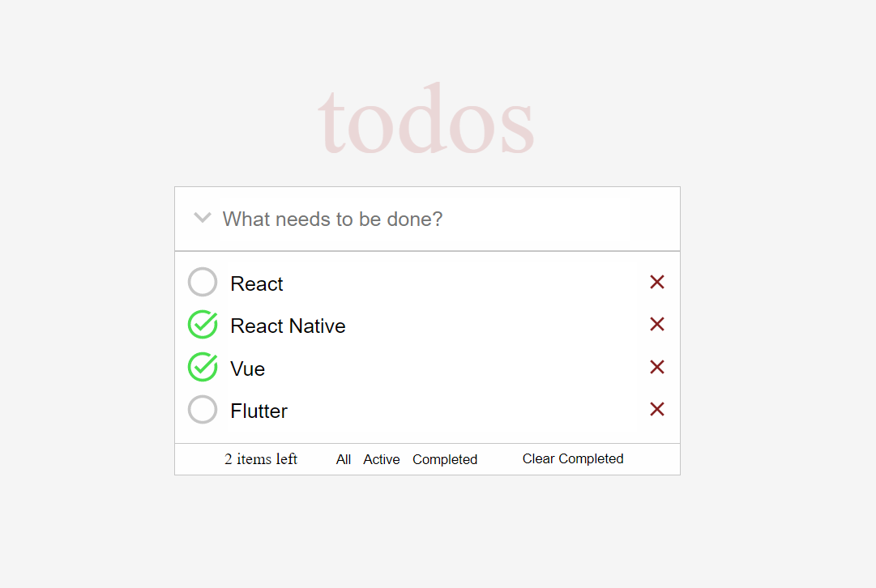Click the circle icon beside Flutter
The image size is (876, 588).
tap(203, 409)
